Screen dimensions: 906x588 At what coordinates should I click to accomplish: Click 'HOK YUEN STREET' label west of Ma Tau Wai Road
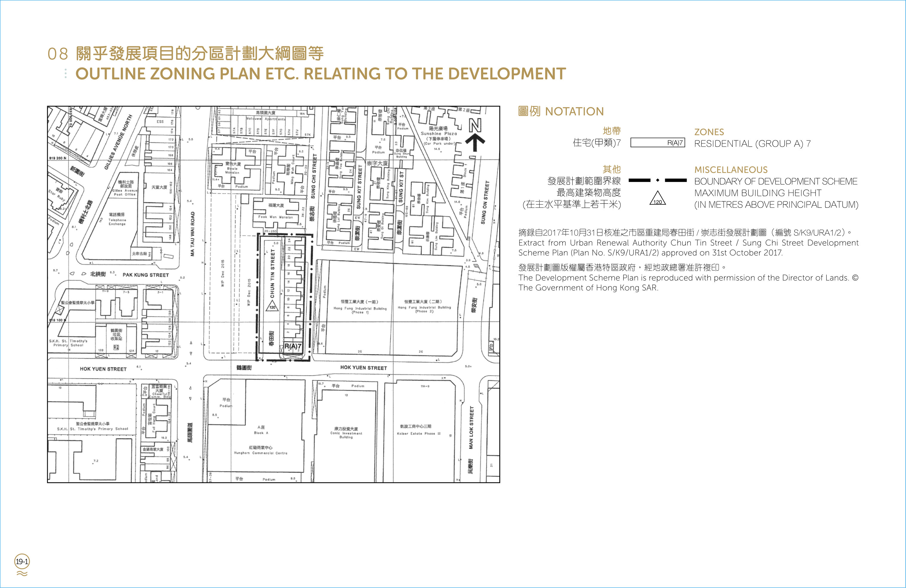103,369
